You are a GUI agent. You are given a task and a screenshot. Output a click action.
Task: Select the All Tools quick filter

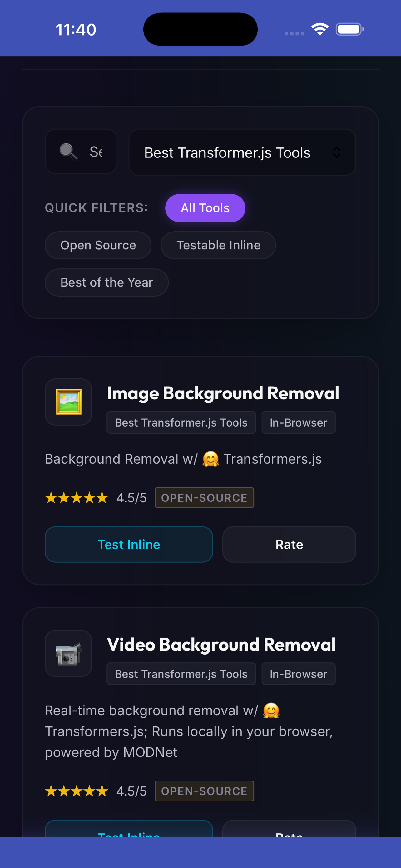(205, 208)
